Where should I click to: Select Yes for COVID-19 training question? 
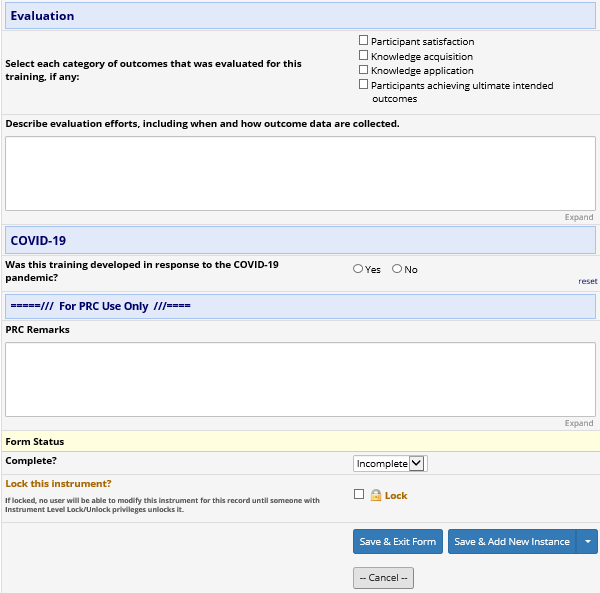point(358,269)
